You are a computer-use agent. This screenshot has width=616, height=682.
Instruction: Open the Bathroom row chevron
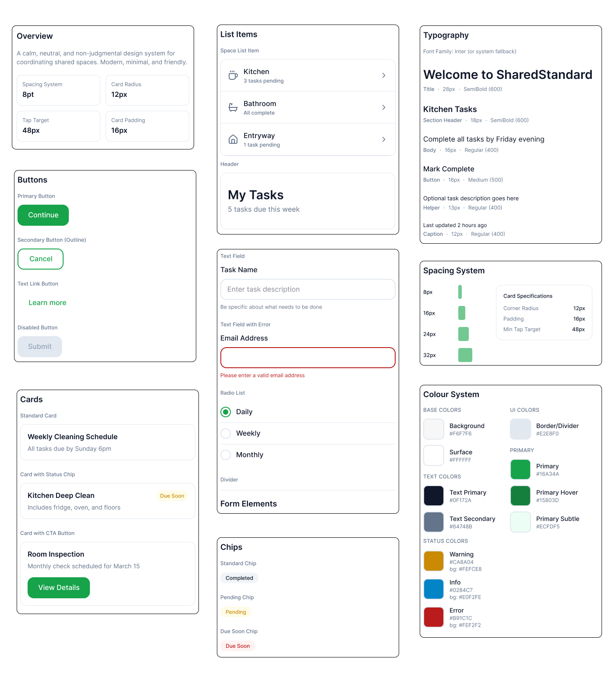pyautogui.click(x=384, y=107)
